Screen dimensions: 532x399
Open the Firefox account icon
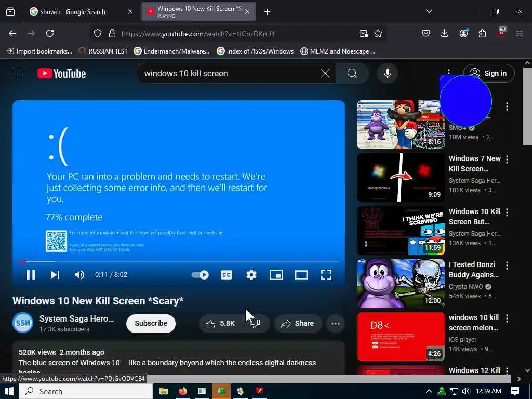click(x=463, y=33)
